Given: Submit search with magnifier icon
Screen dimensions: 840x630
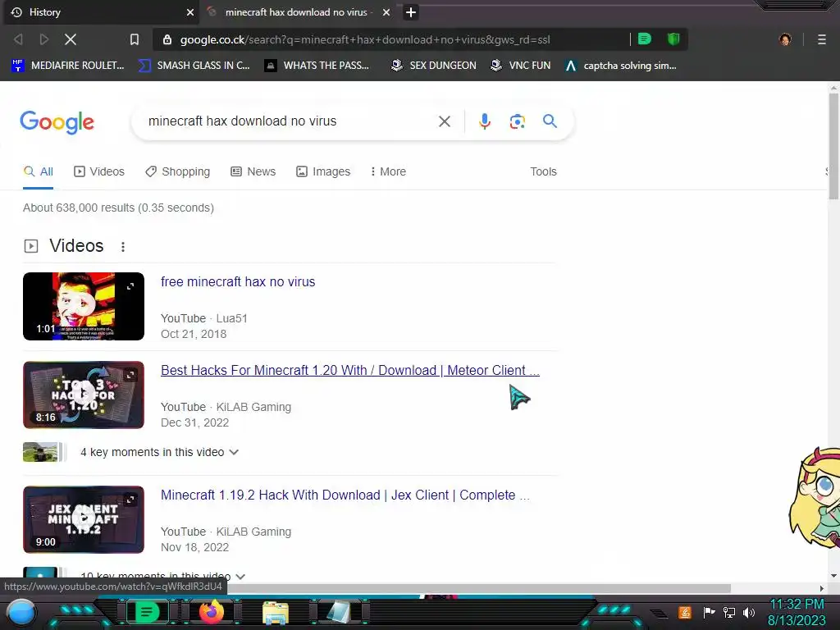Looking at the screenshot, I should click(550, 121).
